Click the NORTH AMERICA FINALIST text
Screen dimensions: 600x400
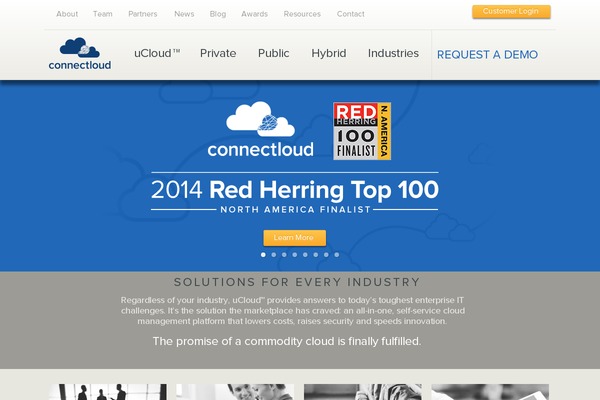pos(295,210)
